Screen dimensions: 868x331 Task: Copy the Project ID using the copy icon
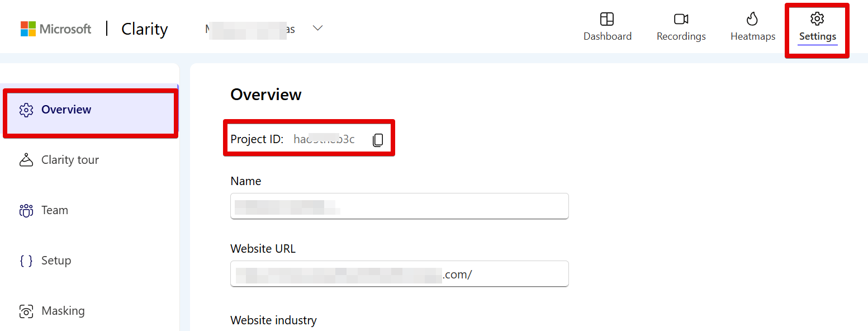[378, 139]
